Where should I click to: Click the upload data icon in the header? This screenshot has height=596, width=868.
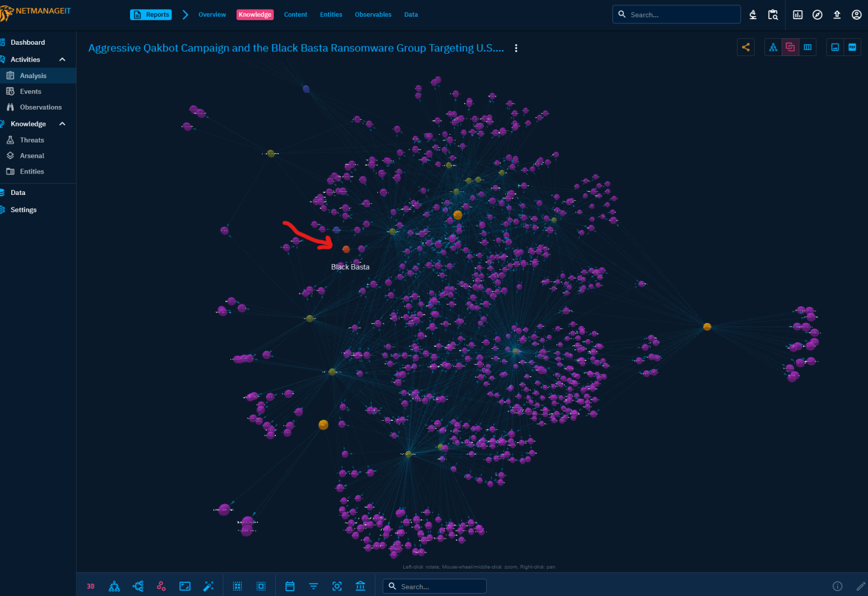coord(837,15)
